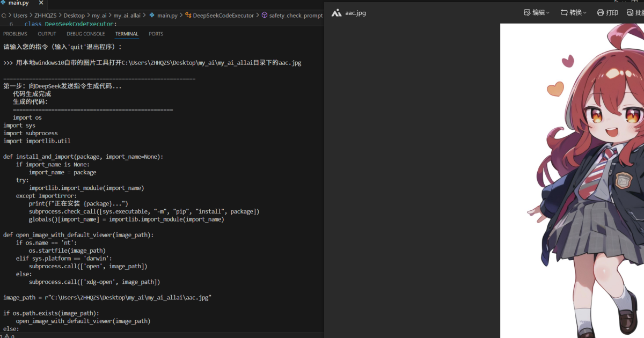Screen dimensions: 644x338
Task: Expand the 编辑 edit dropdown
Action: coord(537,12)
